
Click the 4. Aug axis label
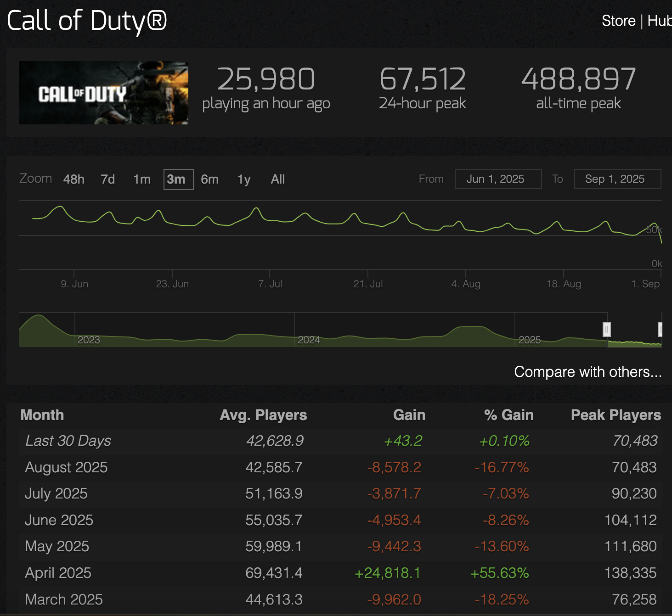pos(466,284)
